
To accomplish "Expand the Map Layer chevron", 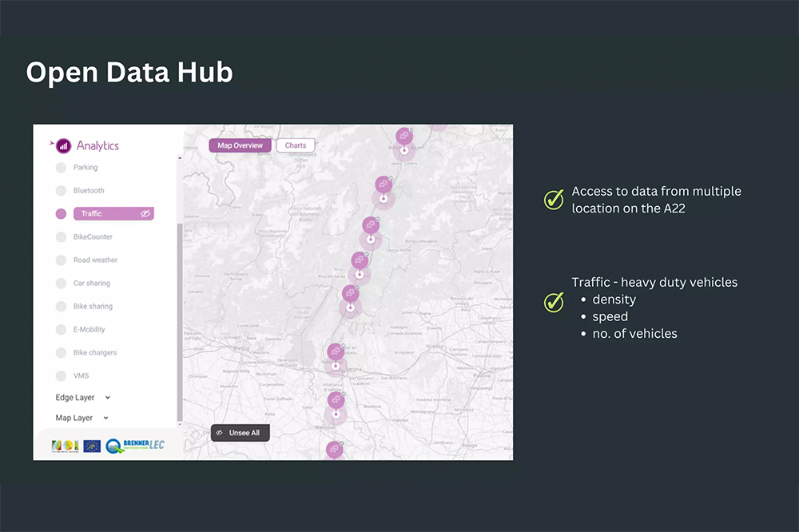I will (106, 418).
